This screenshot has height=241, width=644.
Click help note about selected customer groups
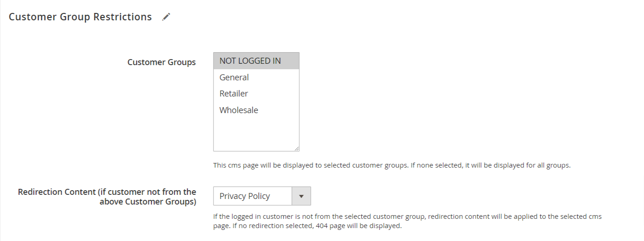(392, 165)
